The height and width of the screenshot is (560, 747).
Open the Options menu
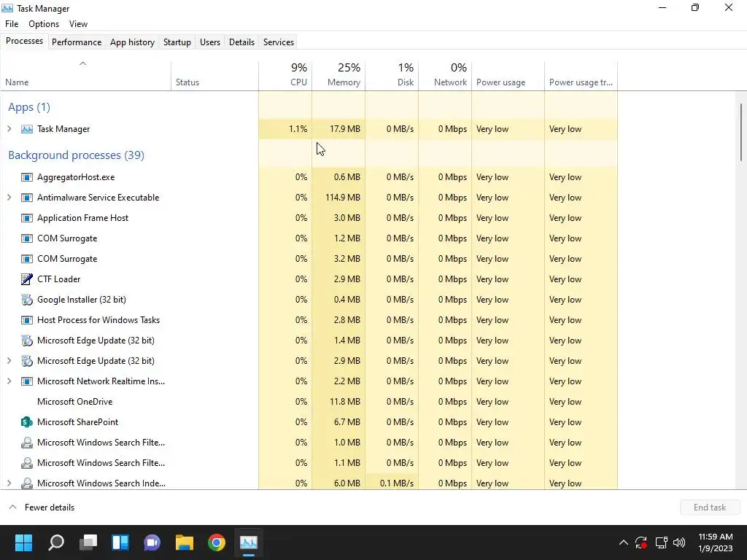pos(44,24)
